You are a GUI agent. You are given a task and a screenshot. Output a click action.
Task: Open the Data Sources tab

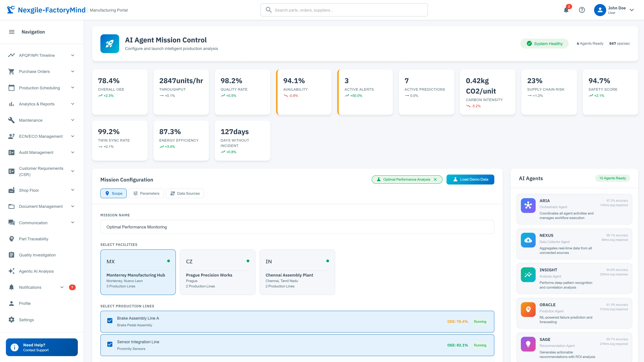pyautogui.click(x=184, y=193)
